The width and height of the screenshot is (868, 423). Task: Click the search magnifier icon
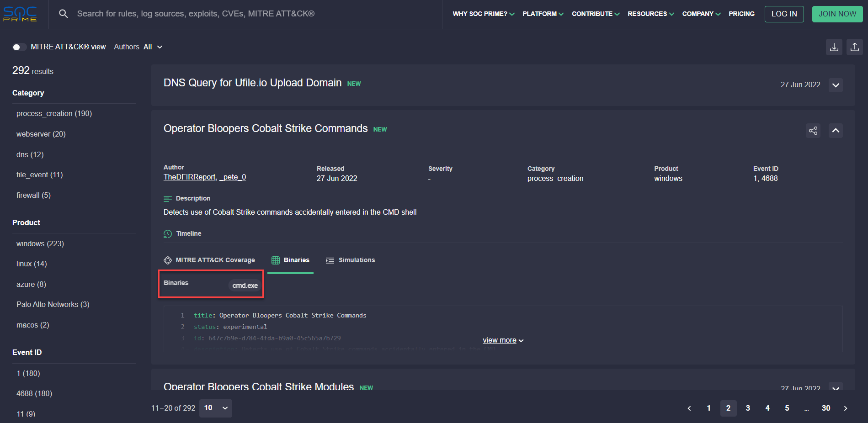coord(64,14)
